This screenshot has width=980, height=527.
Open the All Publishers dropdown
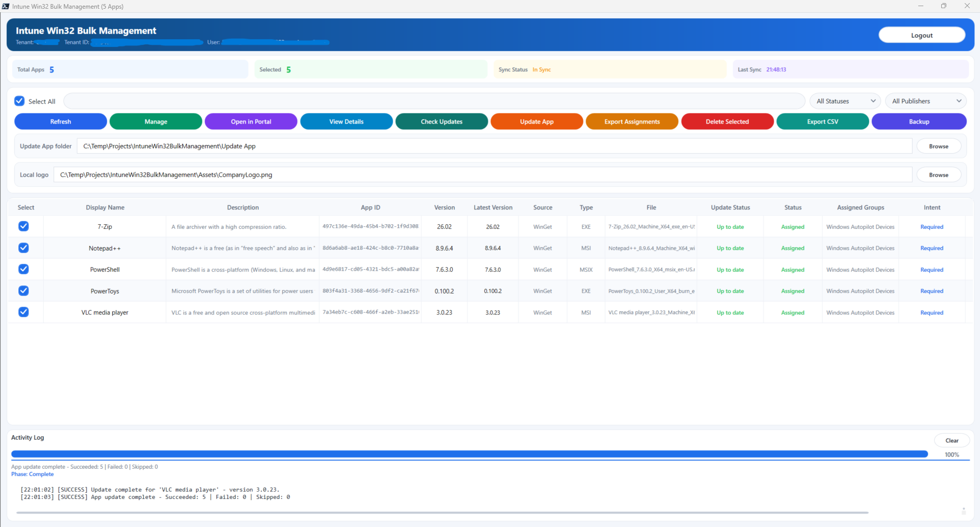tap(926, 101)
